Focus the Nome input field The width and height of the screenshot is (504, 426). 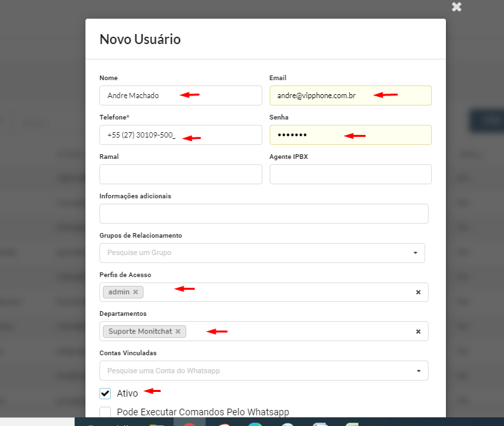[181, 95]
